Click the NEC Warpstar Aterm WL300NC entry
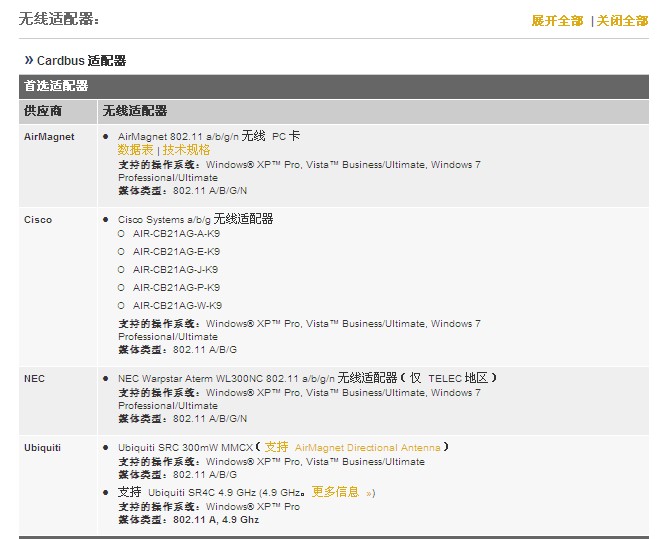Viewport: 657px width, 539px height. point(225,379)
